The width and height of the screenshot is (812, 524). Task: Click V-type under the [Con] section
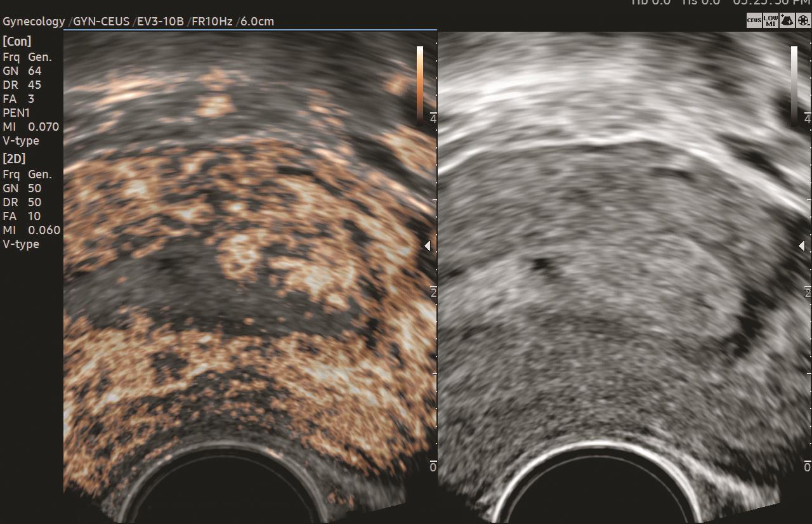pos(21,141)
